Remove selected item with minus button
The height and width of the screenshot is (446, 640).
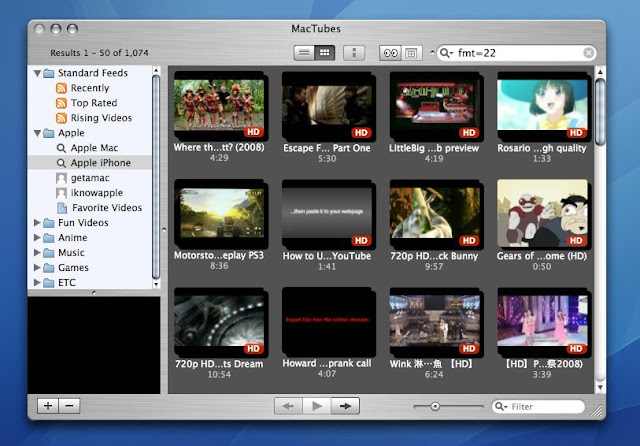[x=69, y=406]
